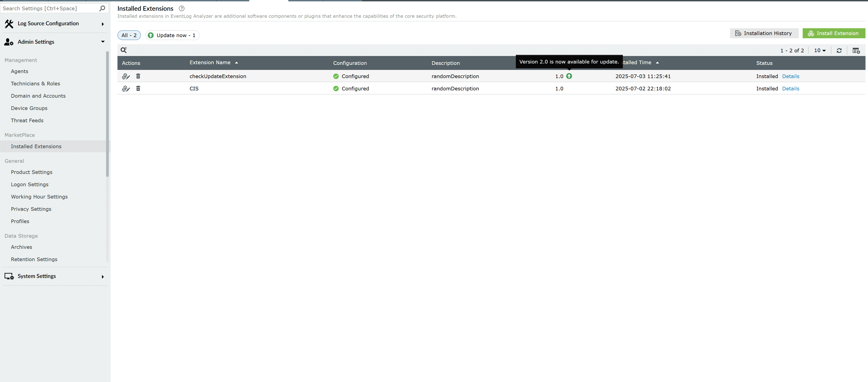Update checkUpdateExtension via green update arrow
This screenshot has height=382, width=868.
[x=570, y=76]
